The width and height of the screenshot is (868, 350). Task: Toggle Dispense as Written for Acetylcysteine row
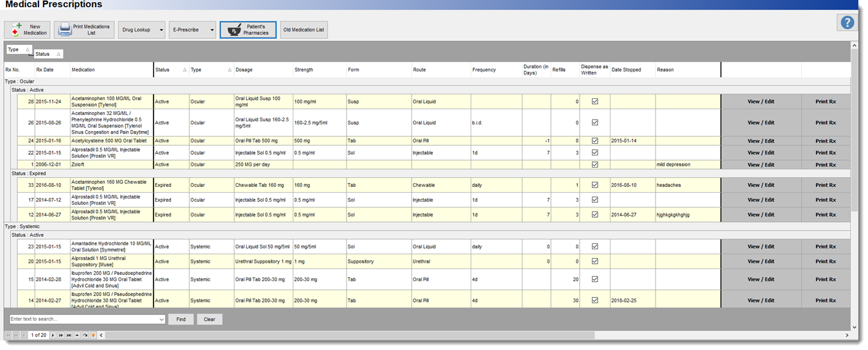click(595, 141)
